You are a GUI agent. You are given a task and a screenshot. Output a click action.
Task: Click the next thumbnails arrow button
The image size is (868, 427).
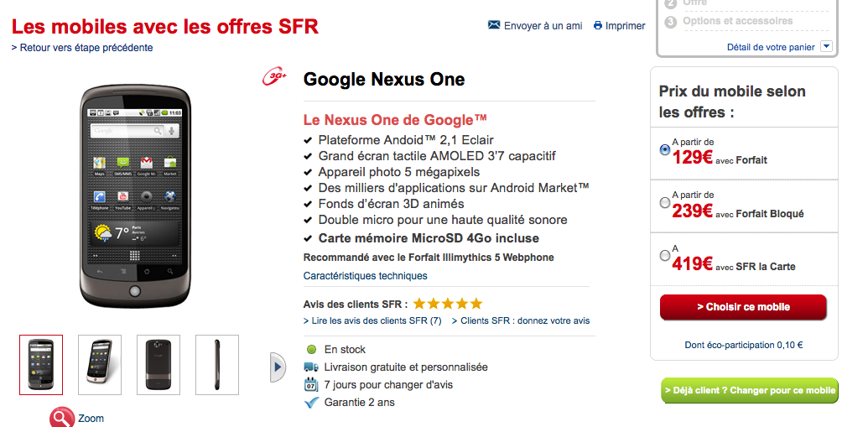278,367
